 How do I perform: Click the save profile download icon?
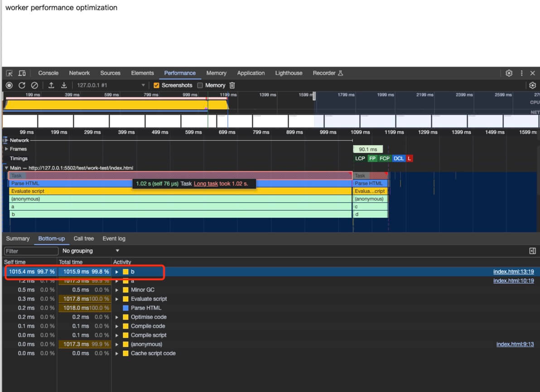(x=64, y=85)
